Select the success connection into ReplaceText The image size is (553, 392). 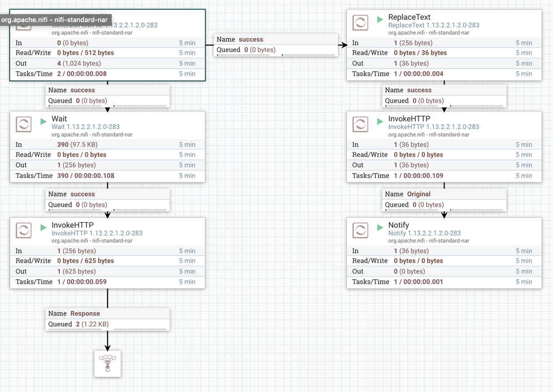click(x=276, y=45)
